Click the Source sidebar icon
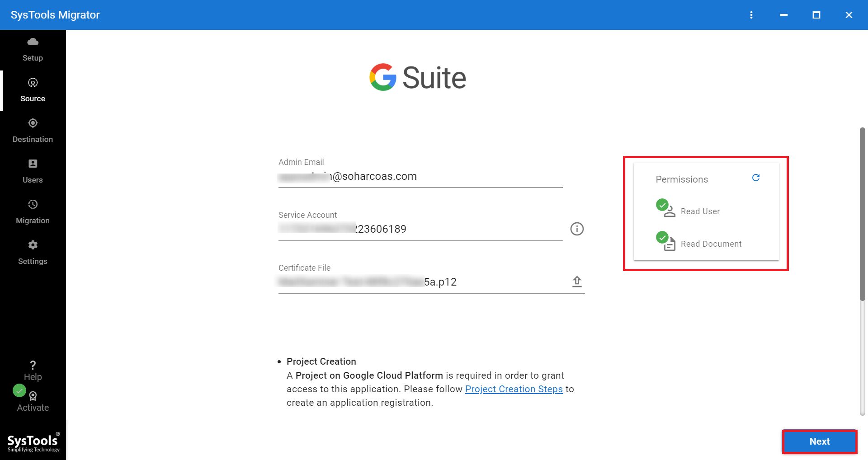This screenshot has width=868, height=460. [x=32, y=83]
